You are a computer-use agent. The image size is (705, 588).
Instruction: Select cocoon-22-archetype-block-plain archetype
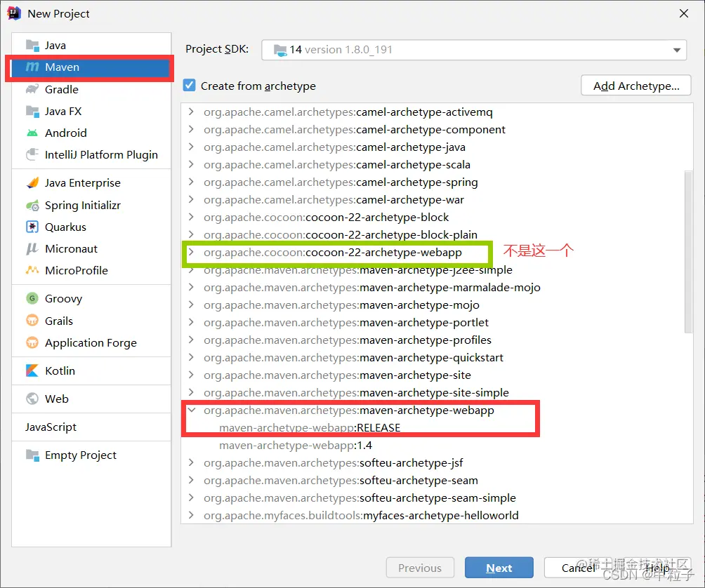(341, 234)
